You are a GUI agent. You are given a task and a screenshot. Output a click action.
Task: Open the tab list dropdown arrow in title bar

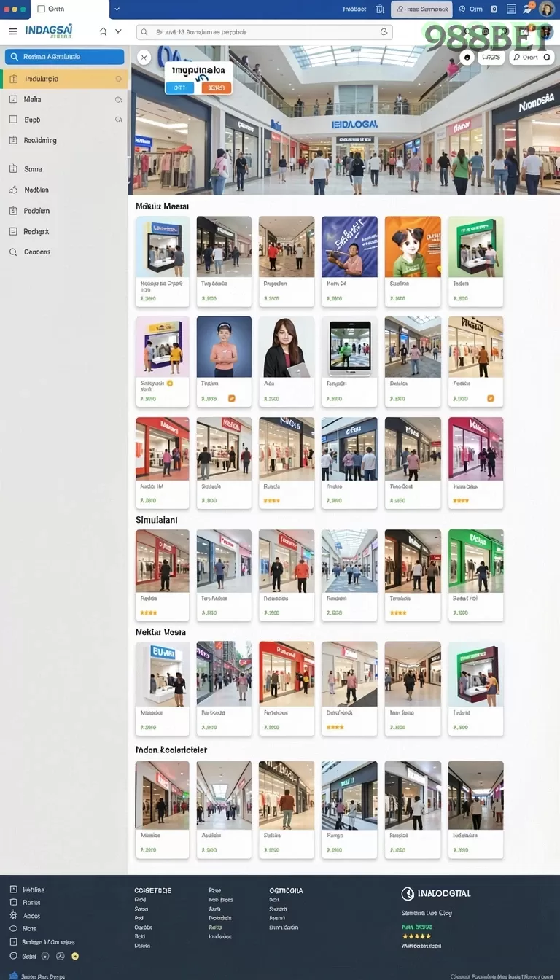[x=117, y=9]
